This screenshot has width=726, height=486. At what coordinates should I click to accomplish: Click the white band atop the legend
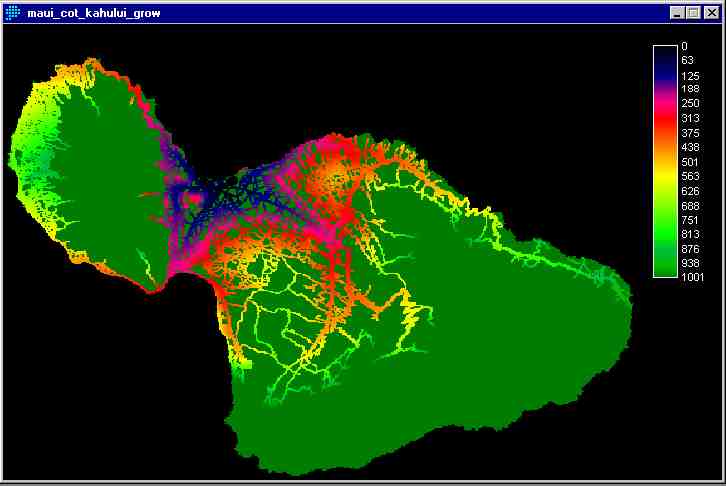(x=665, y=48)
